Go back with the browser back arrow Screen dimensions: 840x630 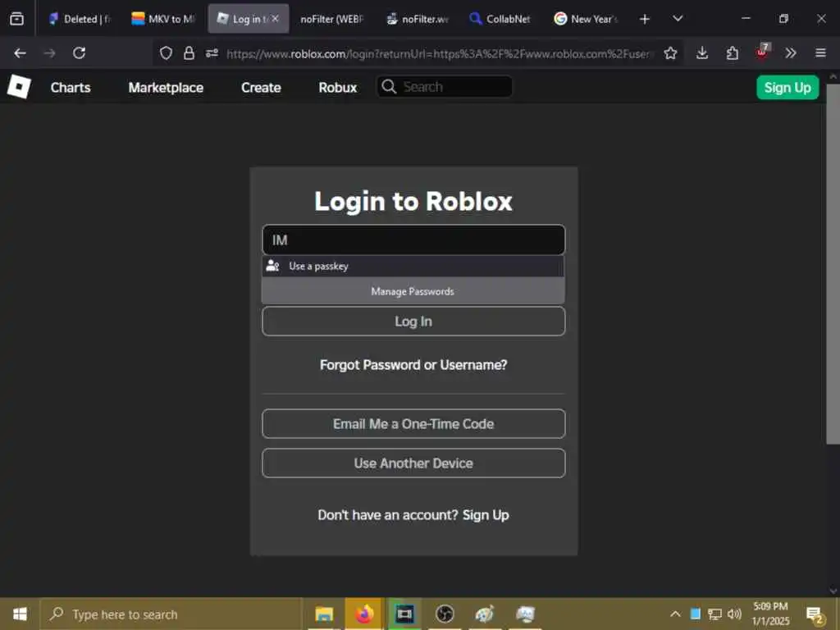click(20, 53)
